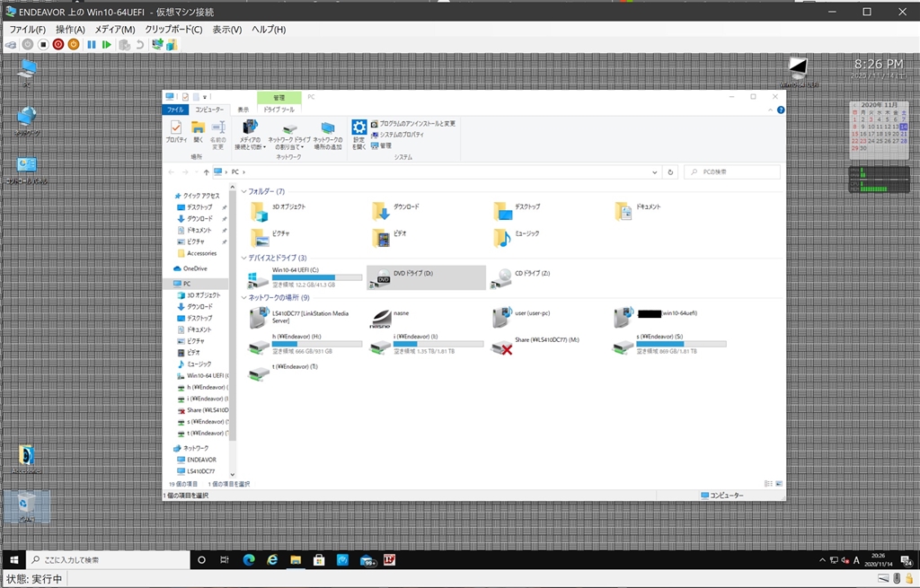Click the Turn Off (stop) VM icon

[x=43, y=45]
